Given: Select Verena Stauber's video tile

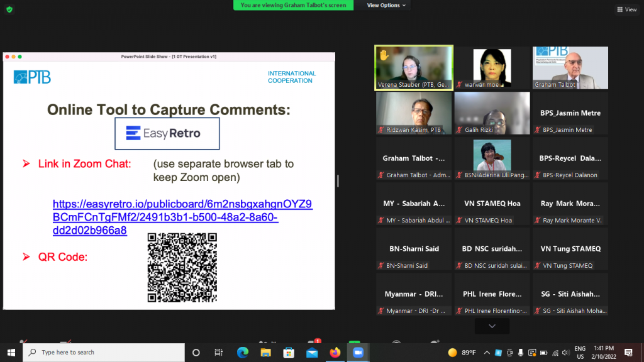Looking at the screenshot, I should click(414, 68).
